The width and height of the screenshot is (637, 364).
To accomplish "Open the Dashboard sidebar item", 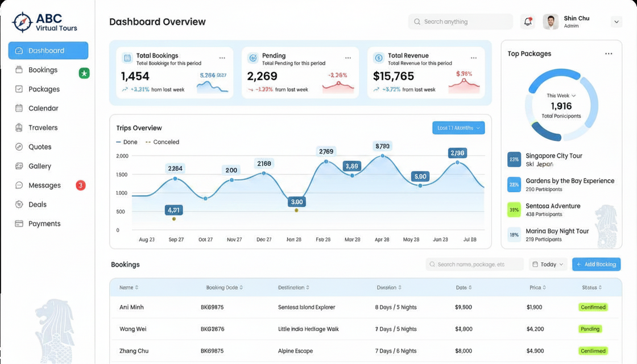I will point(48,51).
